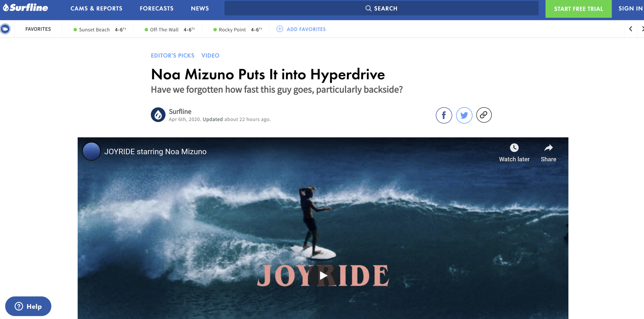644x319 pixels.
Task: Click the video channel avatar circle
Action: click(x=91, y=151)
